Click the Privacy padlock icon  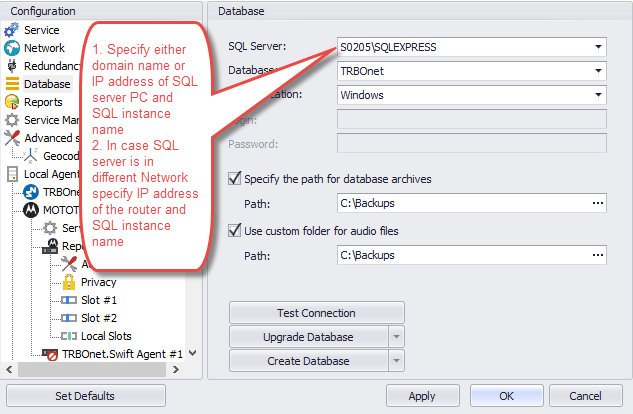click(69, 282)
